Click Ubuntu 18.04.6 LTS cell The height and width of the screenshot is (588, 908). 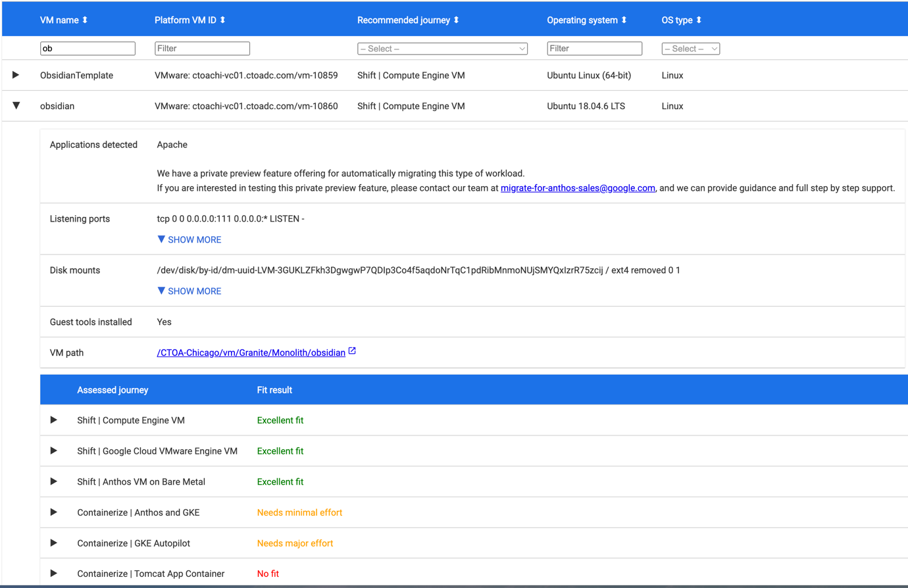(586, 106)
